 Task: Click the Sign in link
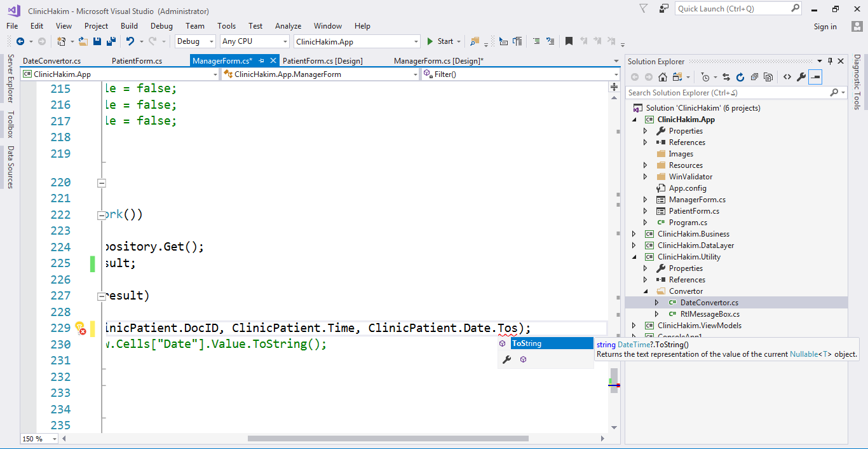click(825, 27)
